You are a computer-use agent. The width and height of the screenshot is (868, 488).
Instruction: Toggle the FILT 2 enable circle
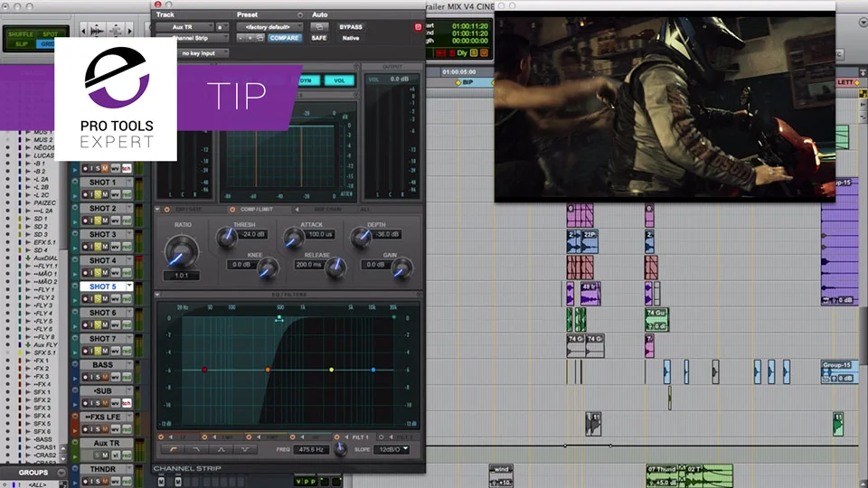[x=381, y=437]
